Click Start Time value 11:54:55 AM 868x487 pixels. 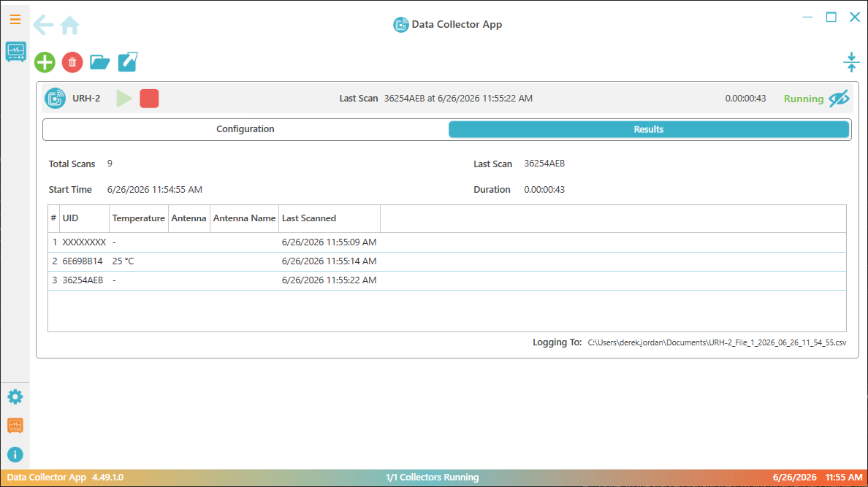pos(154,189)
